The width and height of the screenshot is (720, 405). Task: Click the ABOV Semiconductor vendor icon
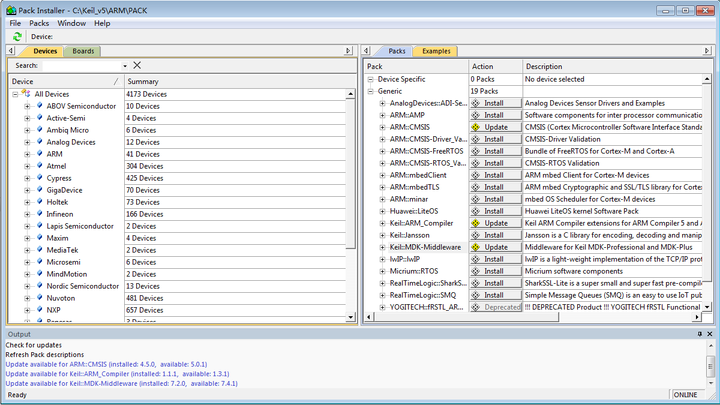click(x=39, y=106)
